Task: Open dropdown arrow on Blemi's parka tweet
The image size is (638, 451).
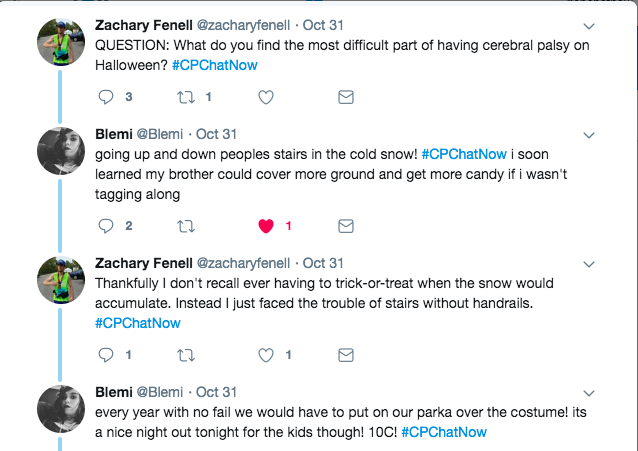Action: point(591,392)
